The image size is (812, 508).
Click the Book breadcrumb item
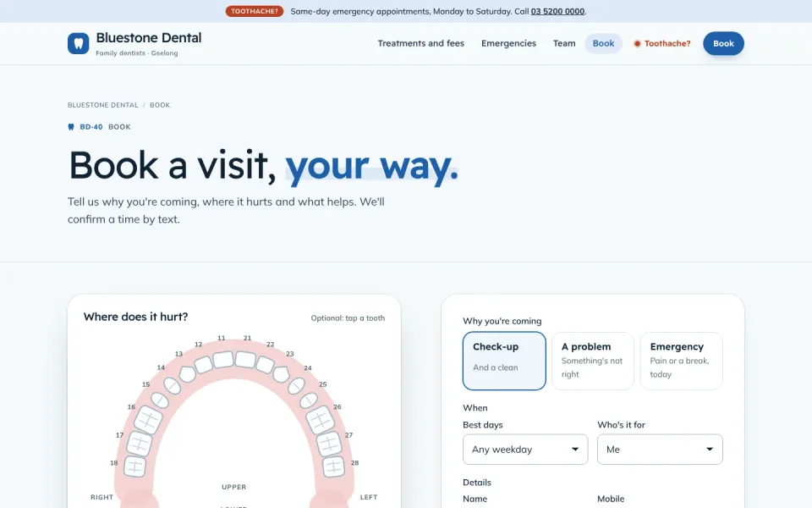point(160,105)
